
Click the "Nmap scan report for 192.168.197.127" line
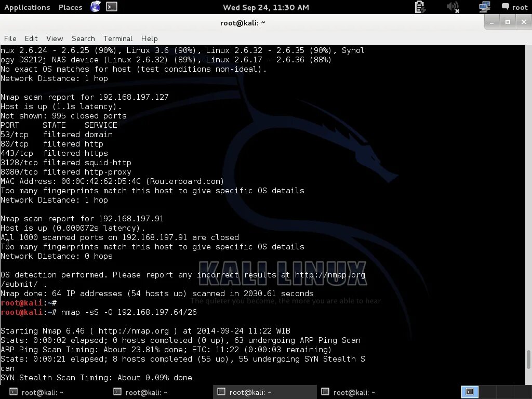tap(85, 97)
